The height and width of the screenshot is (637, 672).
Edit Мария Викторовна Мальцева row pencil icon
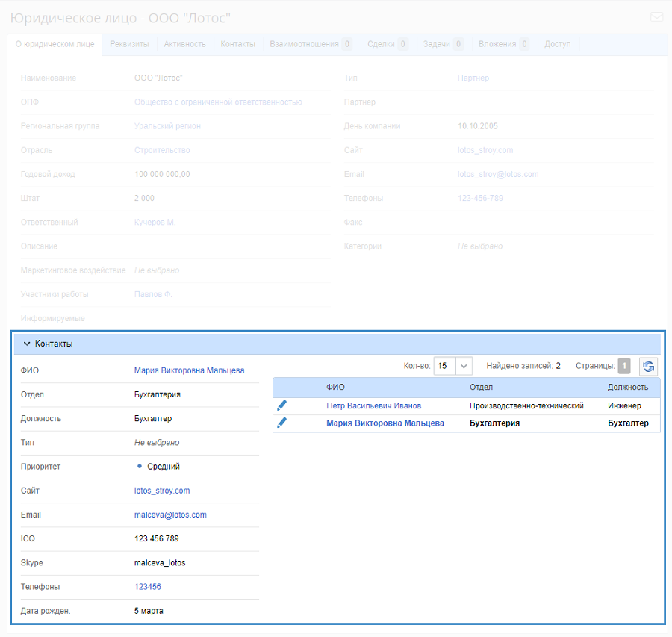pos(281,423)
